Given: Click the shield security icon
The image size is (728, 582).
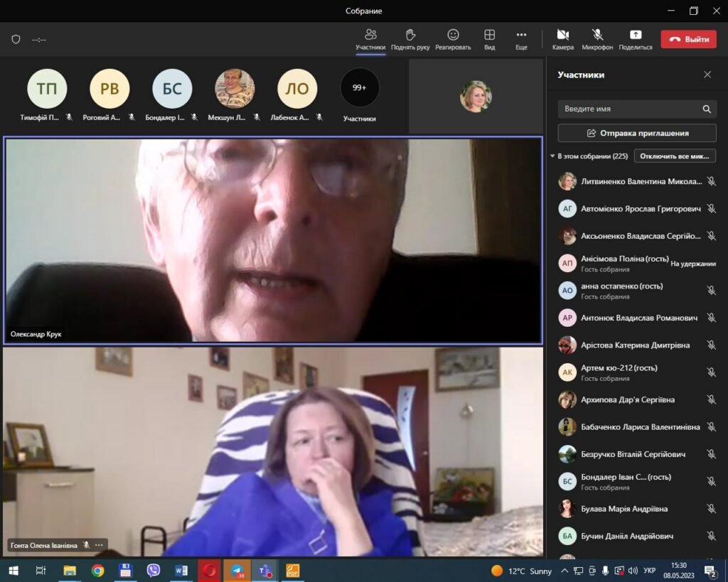Looking at the screenshot, I should (x=16, y=40).
